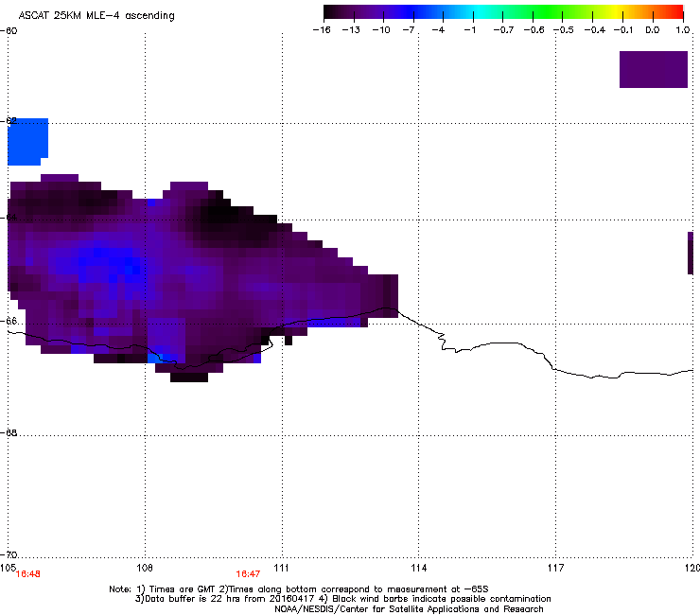Click the 'Times are GMT' note line
Image resolution: width=700 pixels, height=615 pixels.
(x=299, y=589)
